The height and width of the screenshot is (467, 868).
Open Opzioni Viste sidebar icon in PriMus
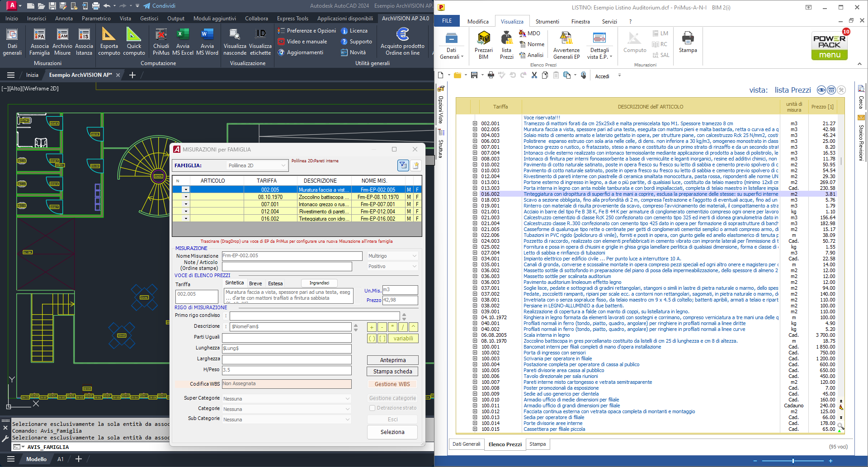coord(441,89)
